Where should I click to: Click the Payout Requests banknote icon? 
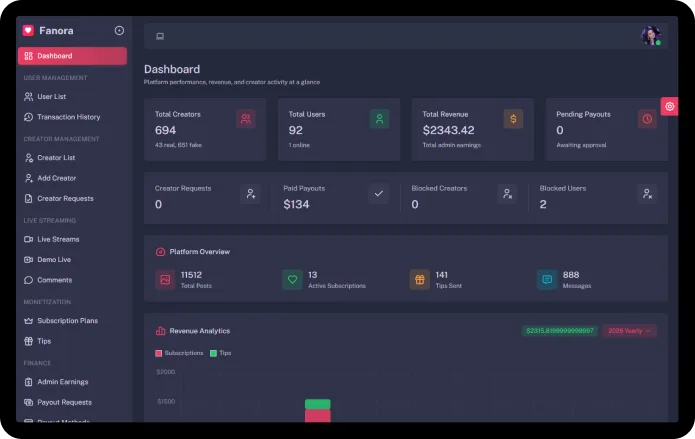(x=28, y=402)
